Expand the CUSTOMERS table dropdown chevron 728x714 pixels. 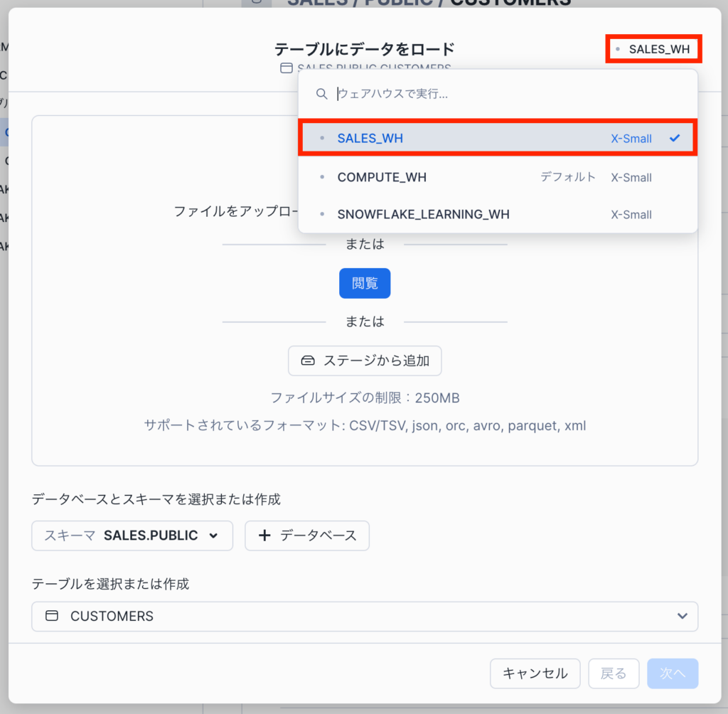(682, 616)
